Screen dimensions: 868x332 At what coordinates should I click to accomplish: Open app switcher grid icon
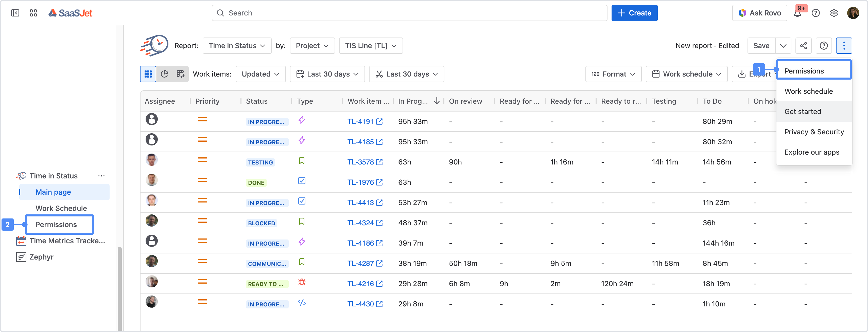33,13
